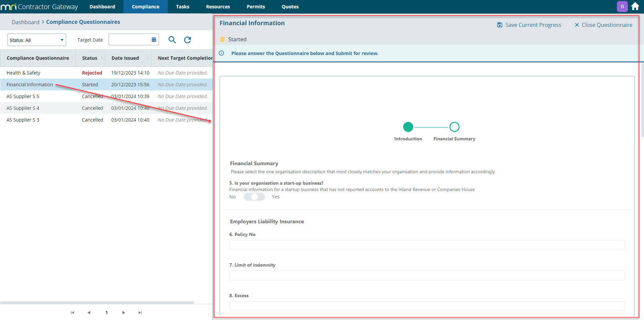Open the Tasks menu tab
Viewport: 644px width, 320px height.
[182, 7]
